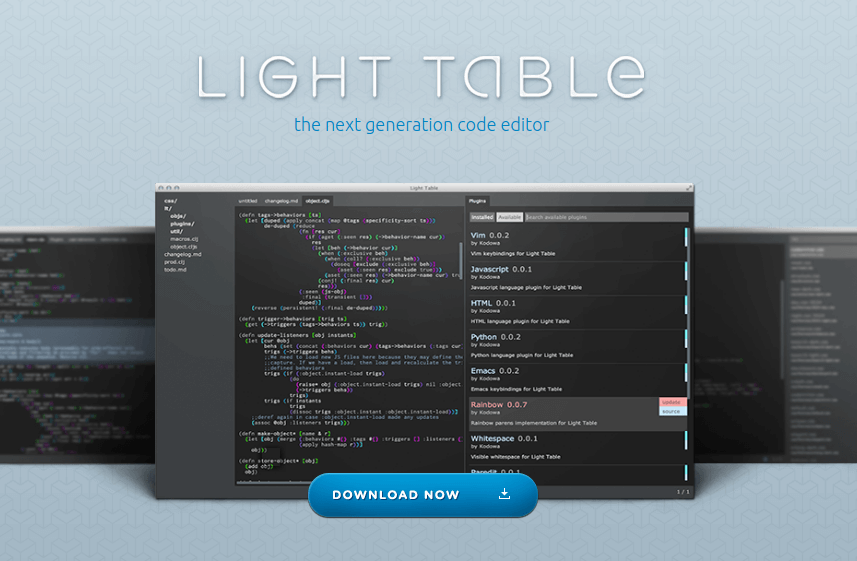Click the download arrow icon in button

tap(504, 494)
